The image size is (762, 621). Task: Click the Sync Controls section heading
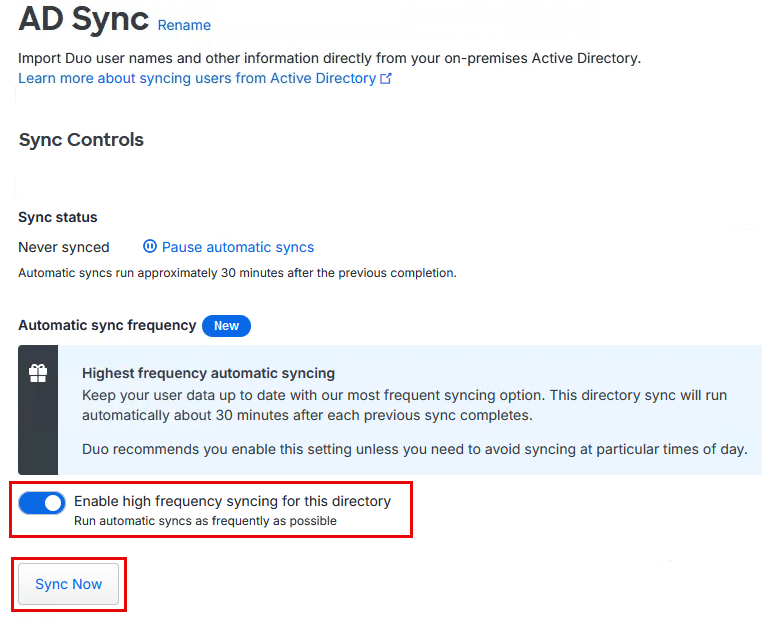[x=81, y=140]
